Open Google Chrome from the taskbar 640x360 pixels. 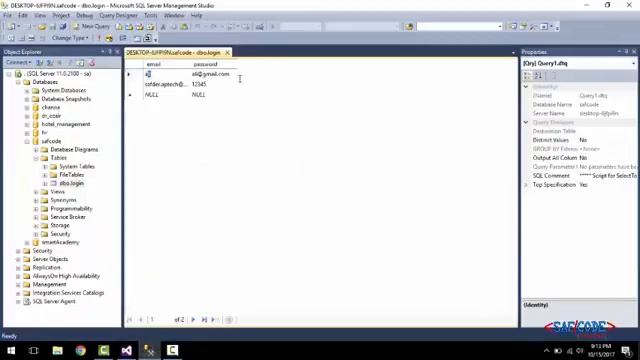click(x=80, y=350)
